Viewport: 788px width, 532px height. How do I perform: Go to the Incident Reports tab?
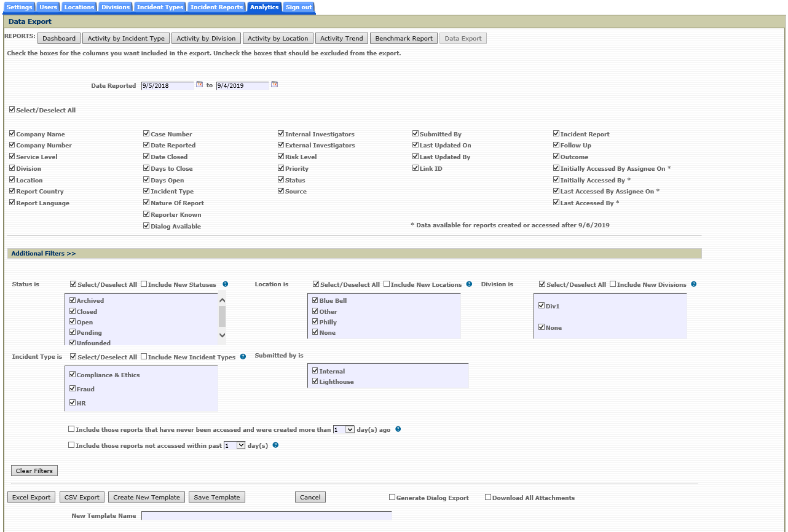tap(216, 7)
